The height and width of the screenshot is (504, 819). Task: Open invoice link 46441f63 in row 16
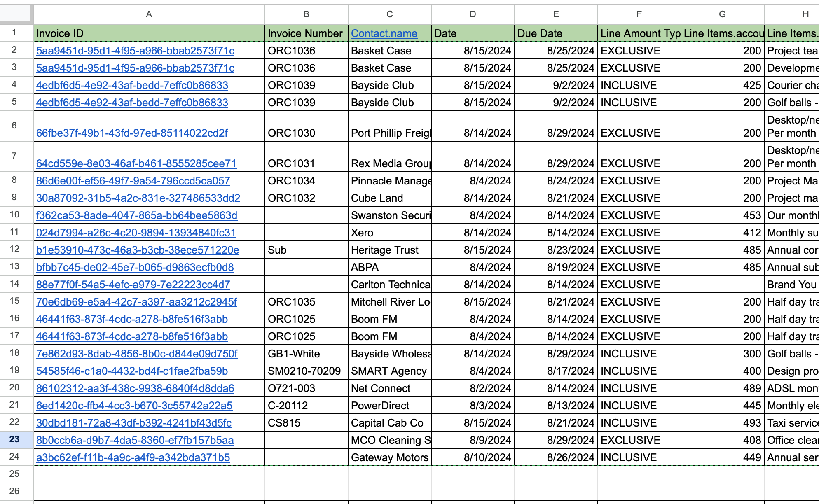click(x=132, y=319)
